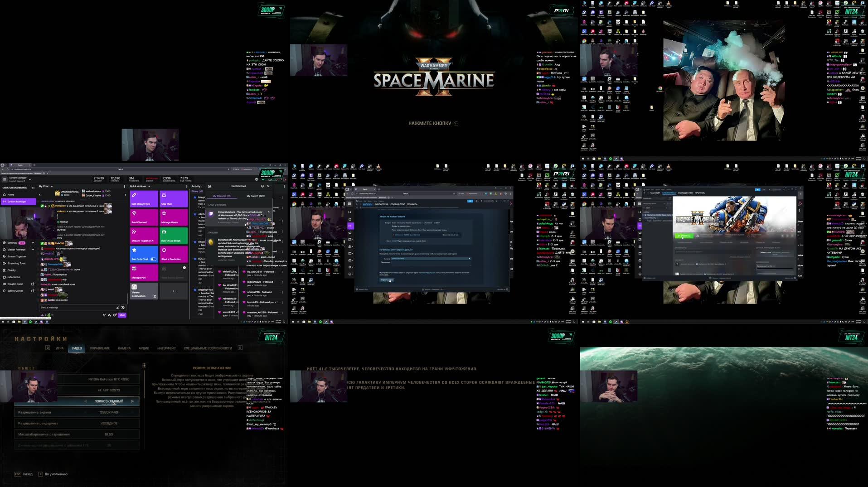Open the ИНТЕРФЕЙС settings tab

click(166, 348)
